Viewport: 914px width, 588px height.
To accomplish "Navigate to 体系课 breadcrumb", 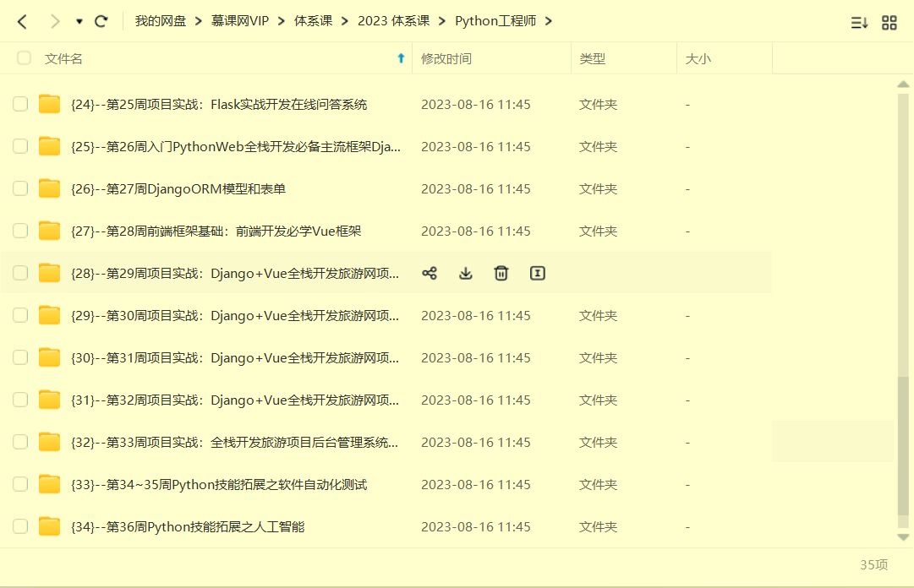I will (x=313, y=21).
